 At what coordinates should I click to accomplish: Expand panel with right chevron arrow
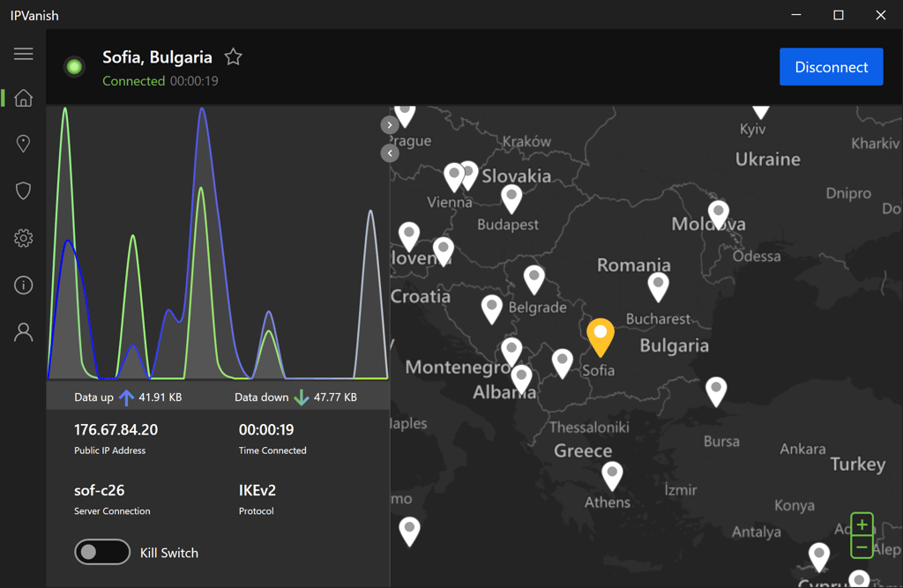390,125
